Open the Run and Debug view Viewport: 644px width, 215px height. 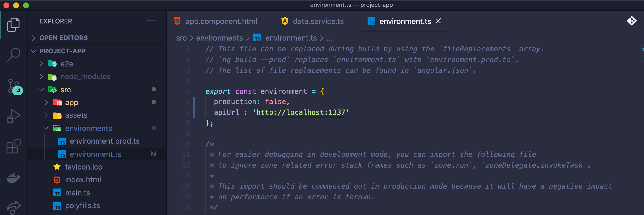(x=13, y=116)
